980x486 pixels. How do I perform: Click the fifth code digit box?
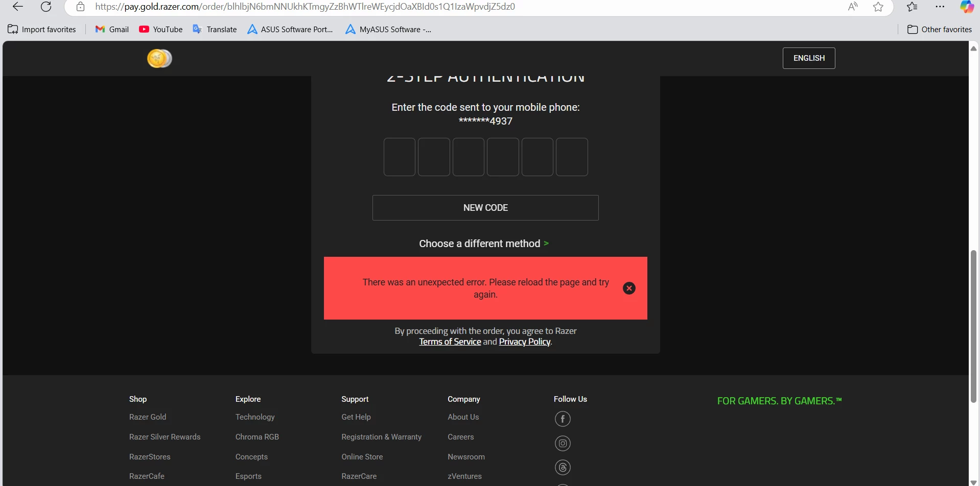tap(538, 157)
